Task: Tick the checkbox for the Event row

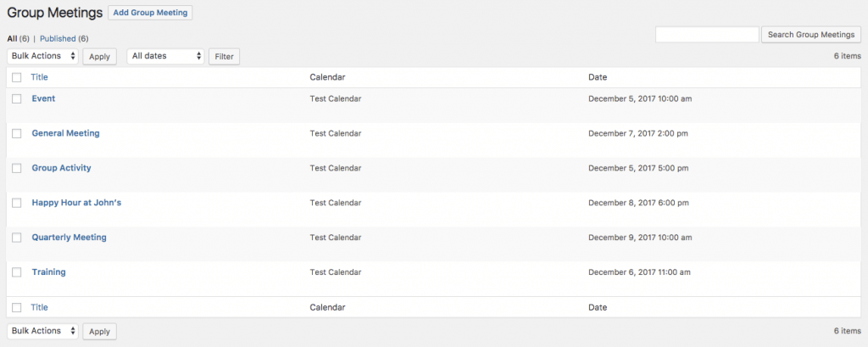Action: click(17, 99)
